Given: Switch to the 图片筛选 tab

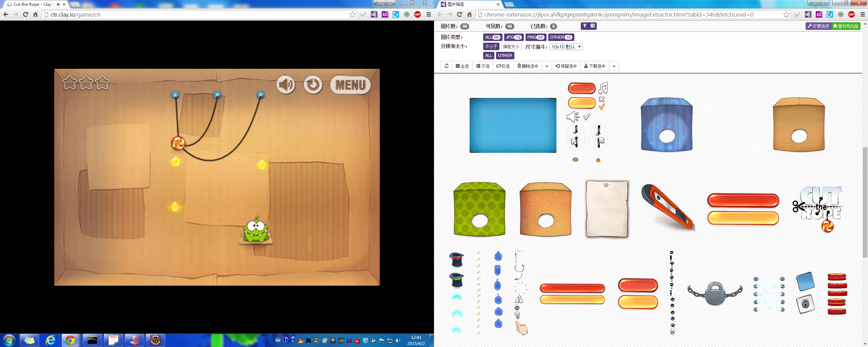Looking at the screenshot, I should tap(470, 4).
